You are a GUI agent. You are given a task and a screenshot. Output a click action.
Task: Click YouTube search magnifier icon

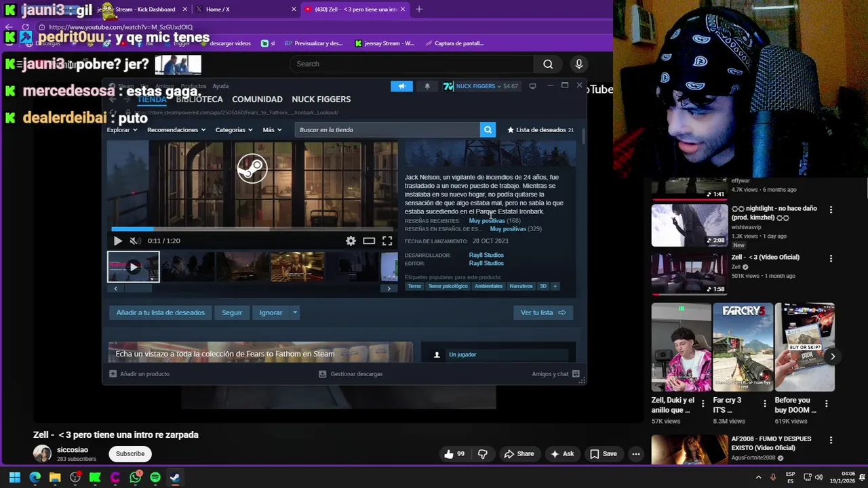(548, 64)
